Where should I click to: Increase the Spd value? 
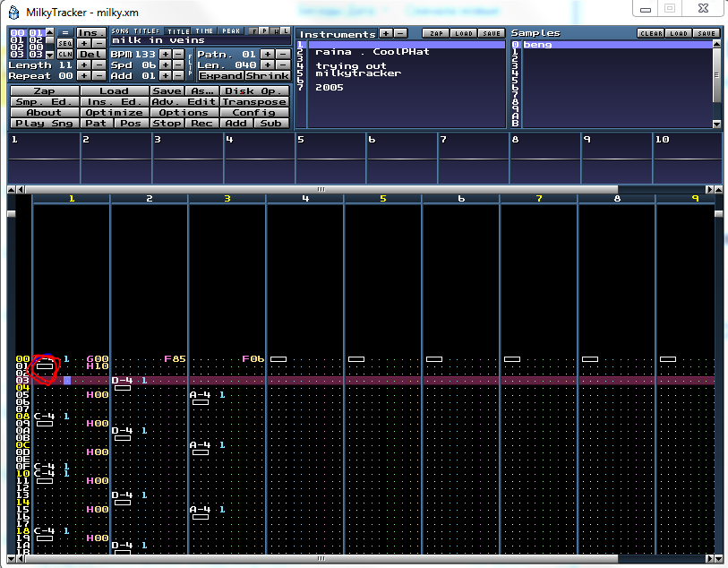(166, 65)
